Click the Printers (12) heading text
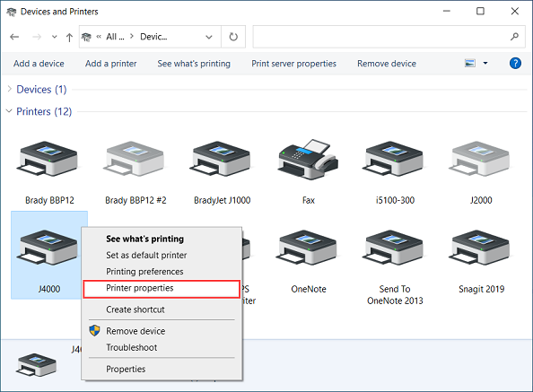 44,111
